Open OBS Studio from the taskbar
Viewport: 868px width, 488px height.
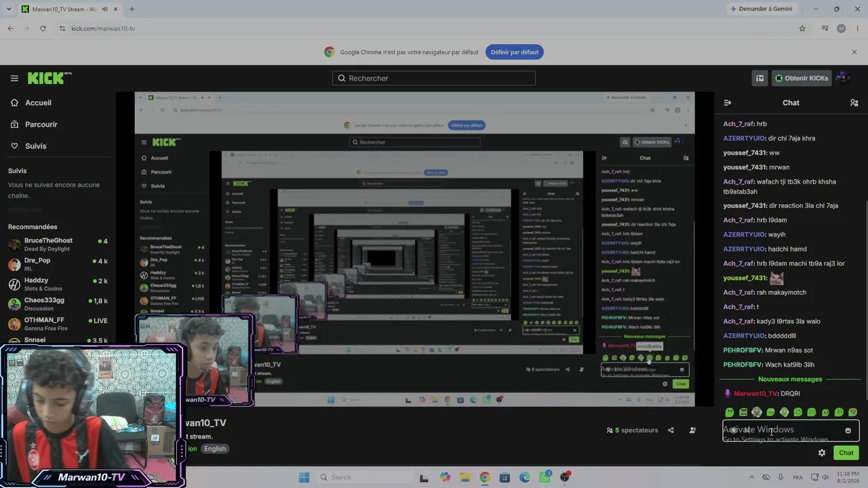point(565,477)
